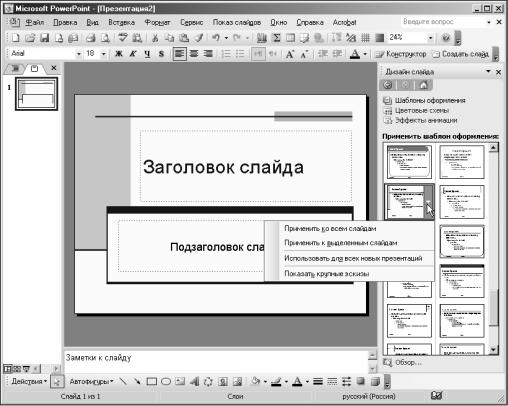Click the Заметки к слайду notes field

(x=216, y=361)
